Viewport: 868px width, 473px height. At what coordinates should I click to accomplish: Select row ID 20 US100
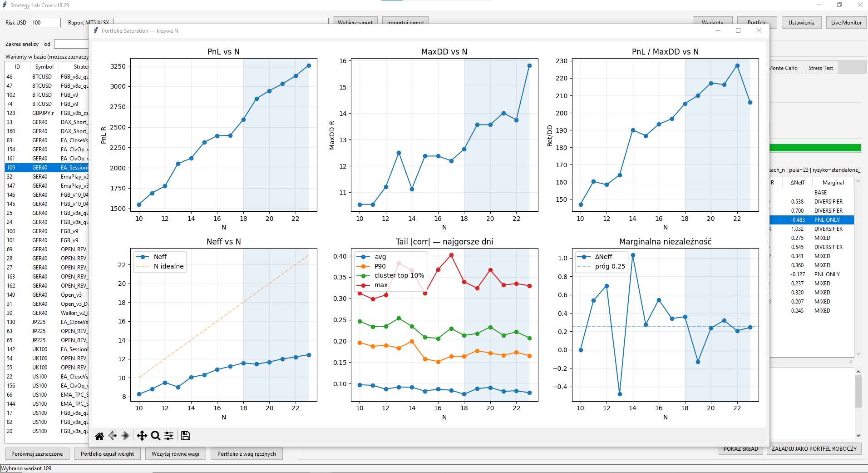coord(47,431)
